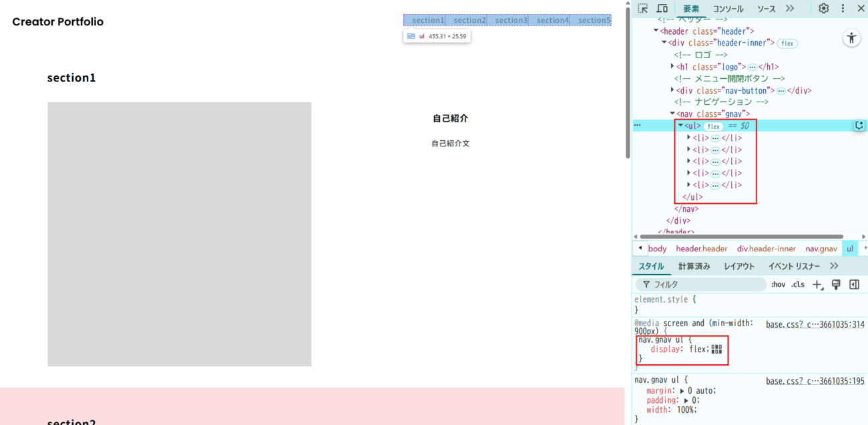Open the DevTools three-dot customize menu
The width and height of the screenshot is (868, 425).
[843, 9]
